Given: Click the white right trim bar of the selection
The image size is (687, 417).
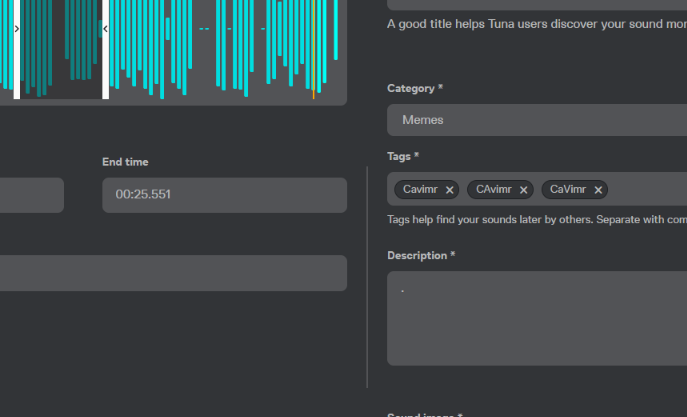Looking at the screenshot, I should 105,70.
